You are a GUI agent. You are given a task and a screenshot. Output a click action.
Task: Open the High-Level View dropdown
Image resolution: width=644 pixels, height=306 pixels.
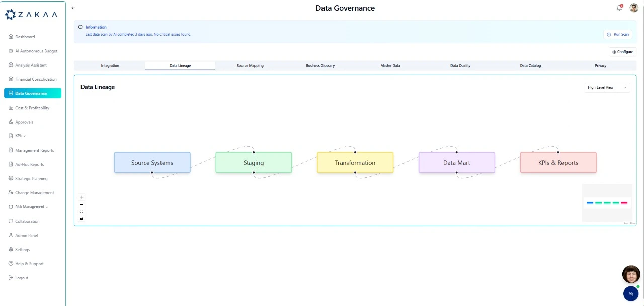(x=607, y=88)
